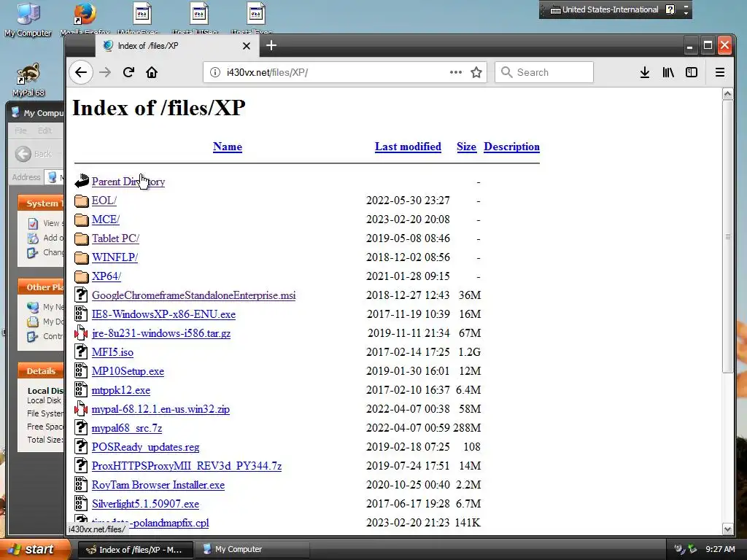Open the XP64/ folder
Viewport: 747px width, 560px height.
point(107,276)
